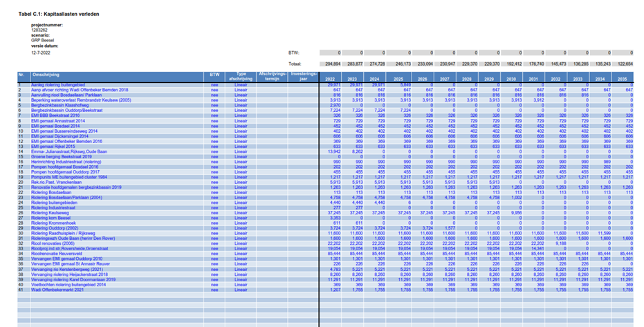This screenshot has height=327, width=644.
Task: Select the 2022 year column header
Action: point(333,79)
